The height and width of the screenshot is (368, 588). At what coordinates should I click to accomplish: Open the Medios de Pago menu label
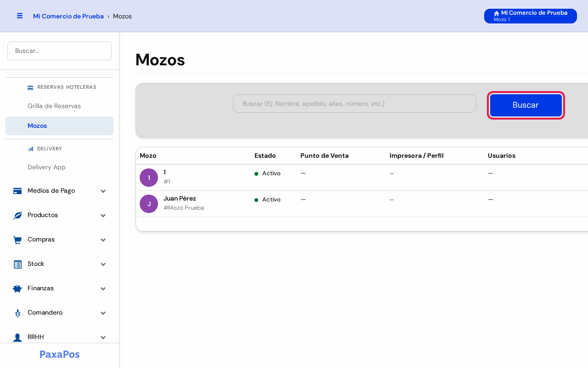coord(51,190)
